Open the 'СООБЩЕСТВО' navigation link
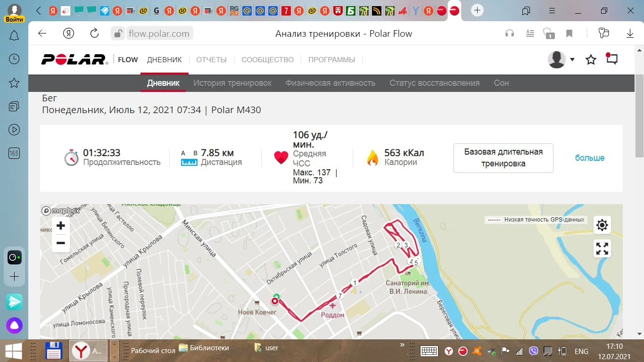The height and width of the screenshot is (362, 644). [267, 60]
